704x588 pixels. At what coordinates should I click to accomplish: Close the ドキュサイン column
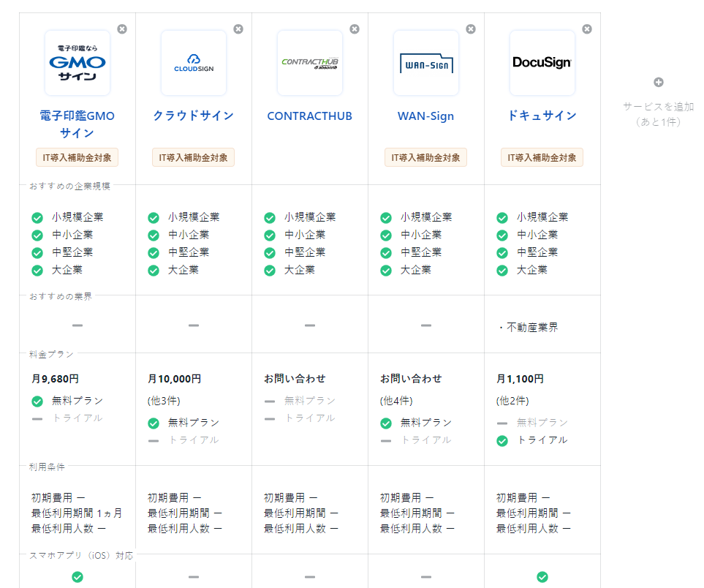[587, 29]
